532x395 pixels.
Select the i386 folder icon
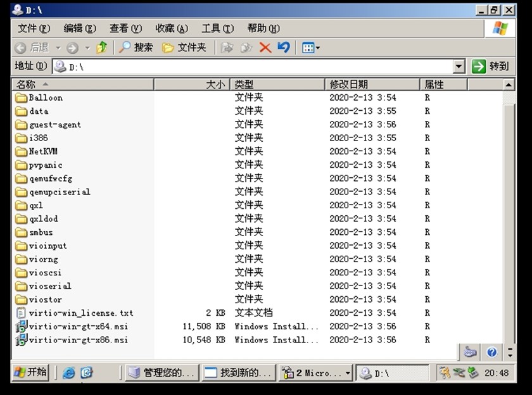click(21, 138)
